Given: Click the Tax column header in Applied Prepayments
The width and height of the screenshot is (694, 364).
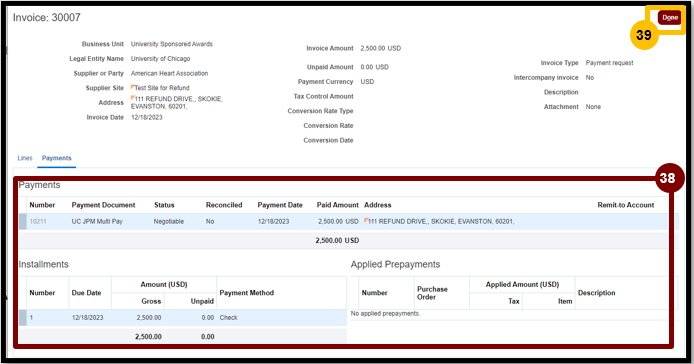Looking at the screenshot, I should (x=513, y=301).
